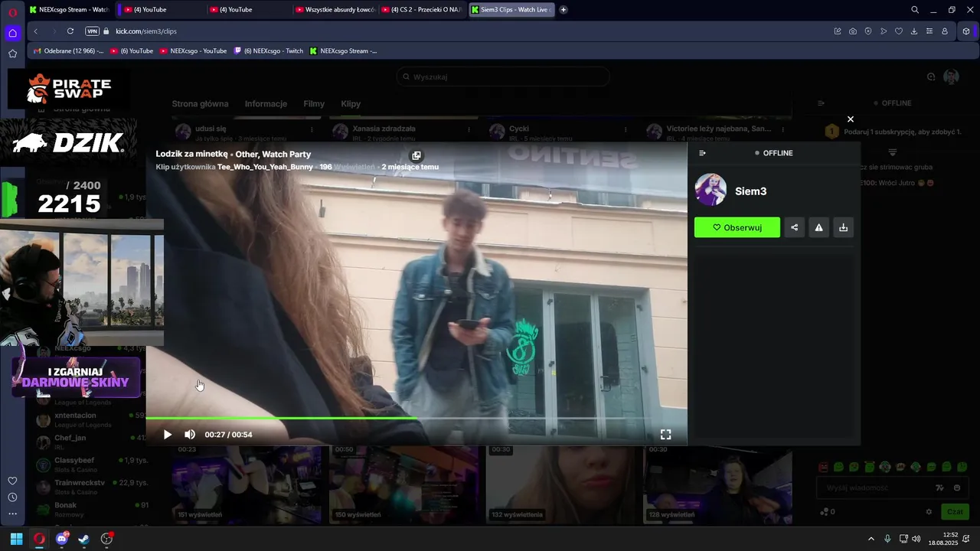This screenshot has height=551, width=980.
Task: Open the Siem3 channel name link
Action: pos(750,191)
